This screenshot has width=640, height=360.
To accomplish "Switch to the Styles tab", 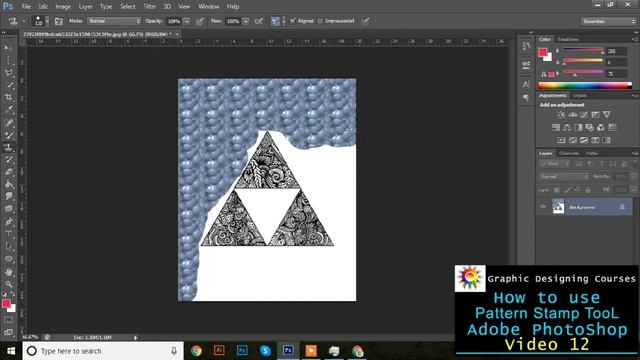I will click(x=580, y=96).
